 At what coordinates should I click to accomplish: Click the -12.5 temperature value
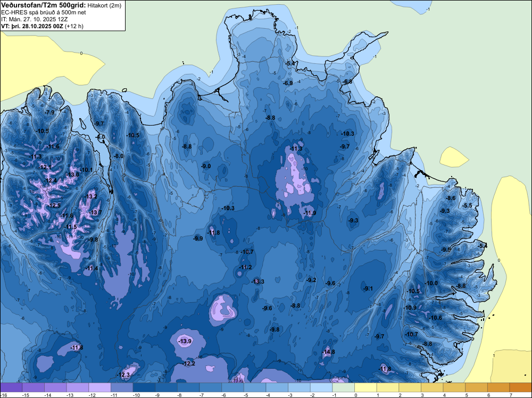[54, 205]
